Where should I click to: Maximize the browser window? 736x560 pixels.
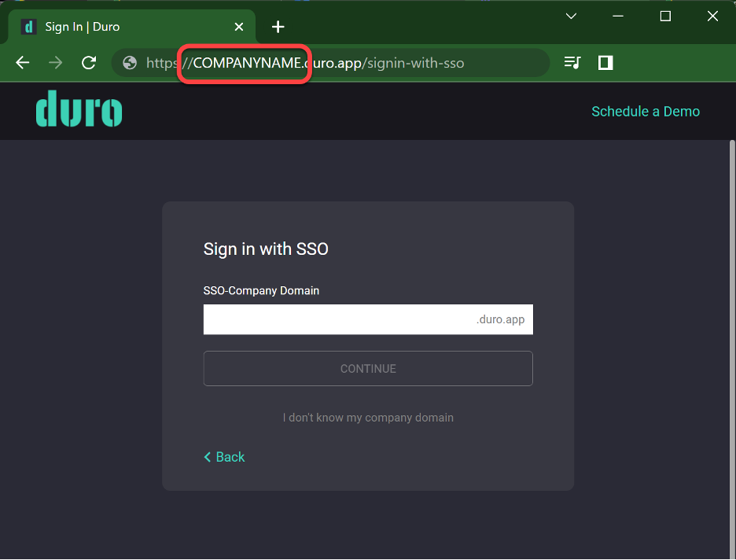(665, 16)
